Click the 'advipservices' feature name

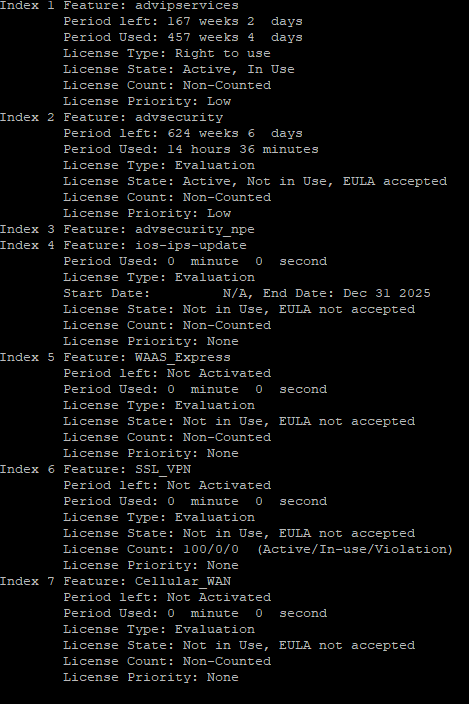(x=187, y=6)
